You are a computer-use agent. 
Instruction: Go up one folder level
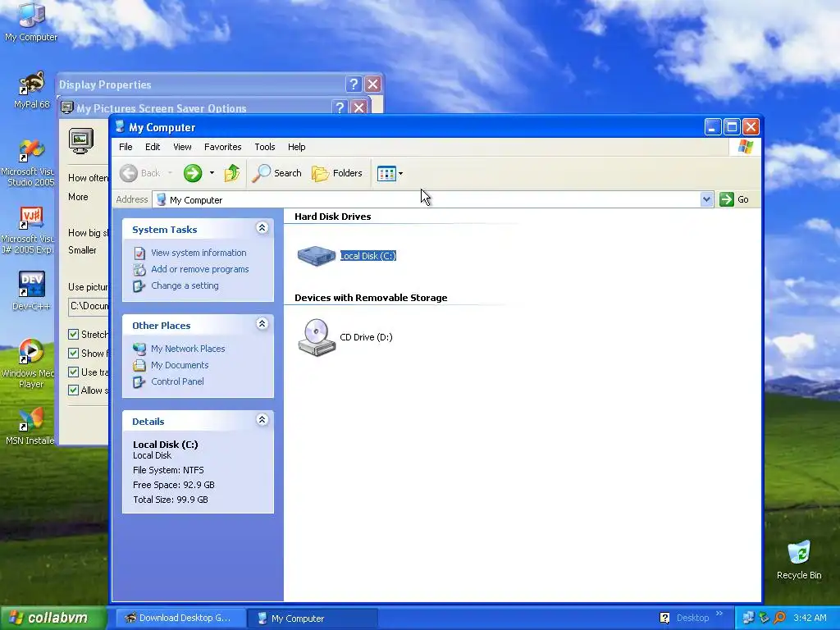[232, 173]
